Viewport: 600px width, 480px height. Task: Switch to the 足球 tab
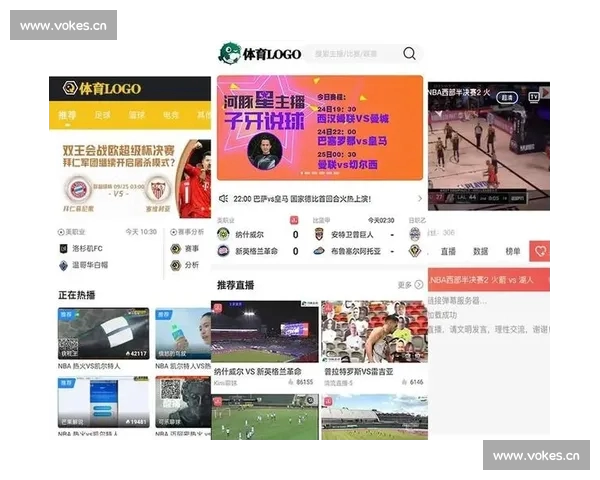pyautogui.click(x=102, y=115)
